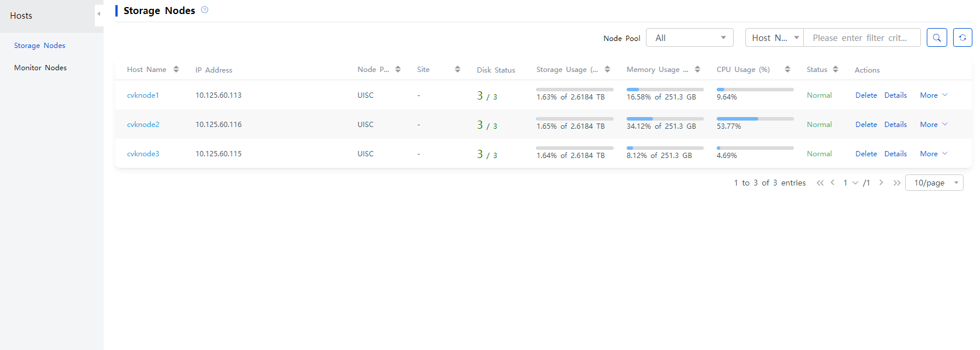This screenshot has width=980, height=350.
Task: Click the refresh icon button
Action: tap(962, 37)
